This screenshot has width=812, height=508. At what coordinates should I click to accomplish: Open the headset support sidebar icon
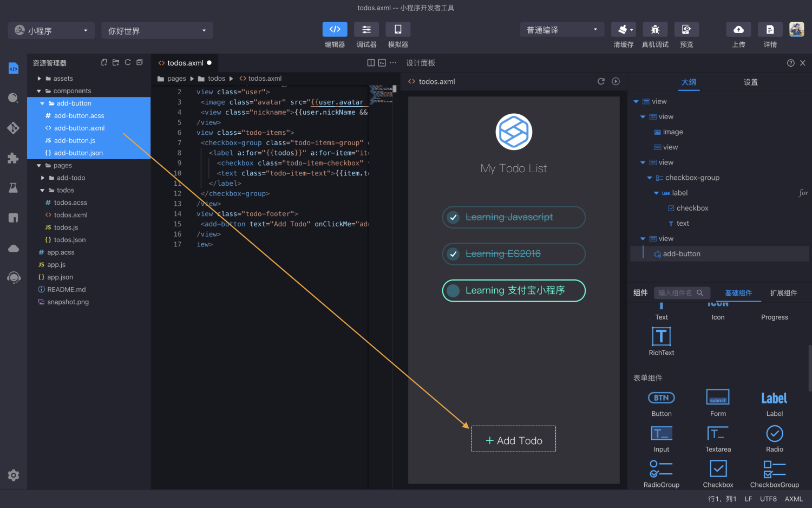pyautogui.click(x=14, y=278)
